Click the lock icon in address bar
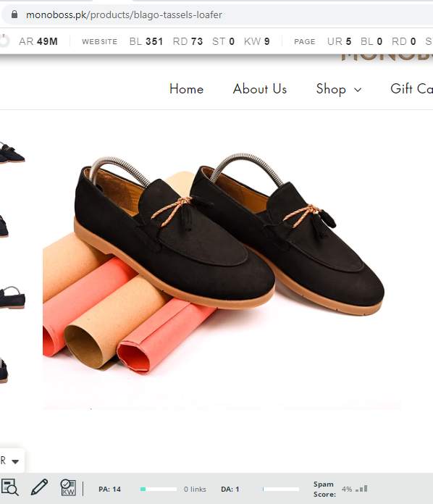Viewport: 433px width, 504px height. [14, 14]
